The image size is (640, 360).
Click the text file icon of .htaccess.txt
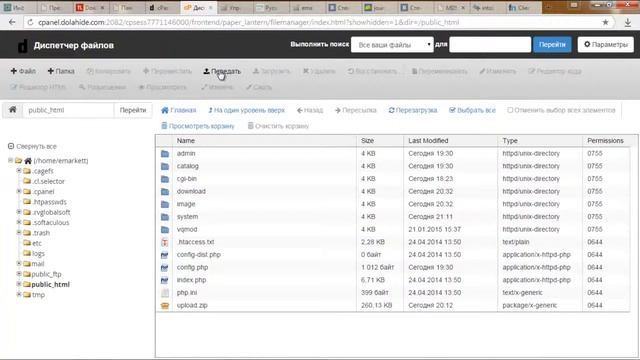click(164, 242)
